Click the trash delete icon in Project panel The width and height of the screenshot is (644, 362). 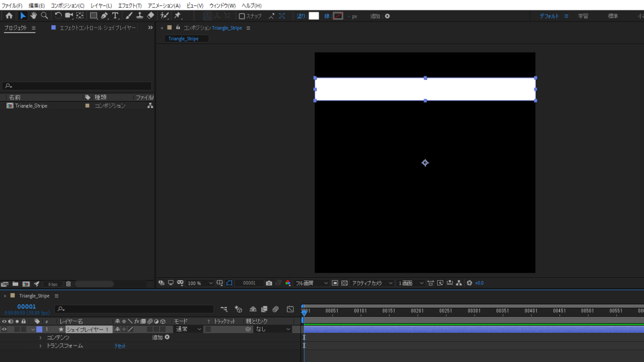point(68,284)
